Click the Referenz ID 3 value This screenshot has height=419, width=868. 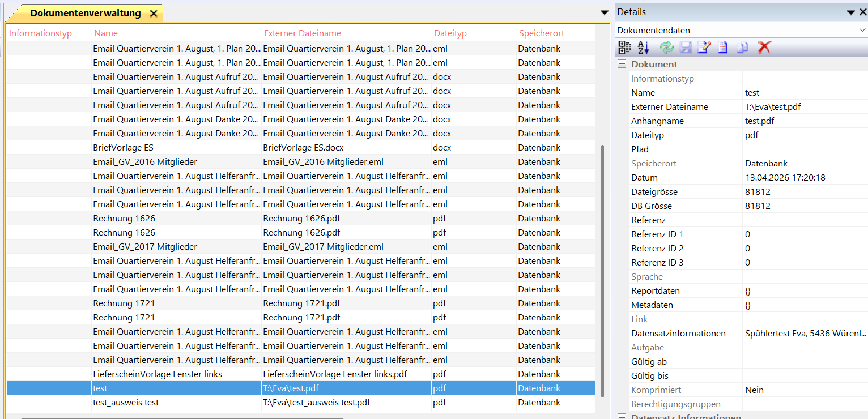point(805,263)
